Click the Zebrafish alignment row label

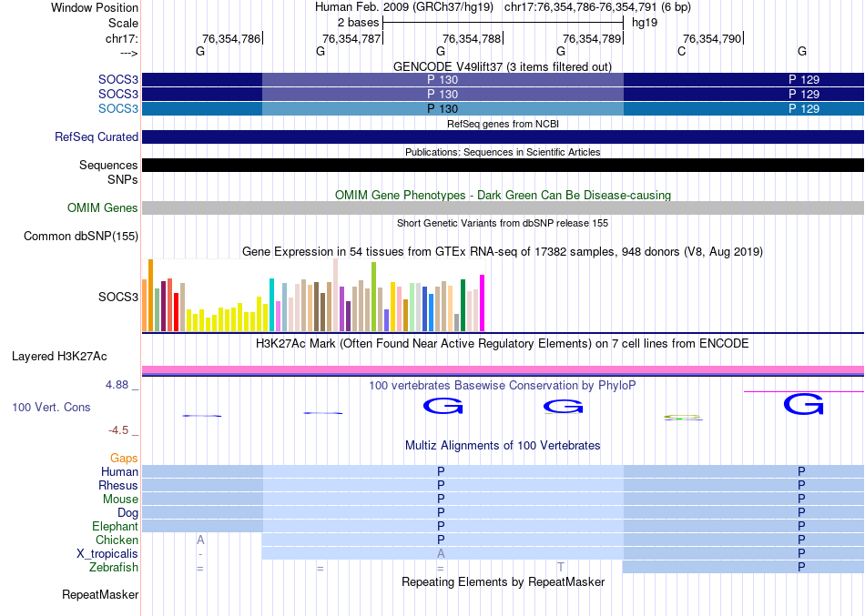[114, 567]
